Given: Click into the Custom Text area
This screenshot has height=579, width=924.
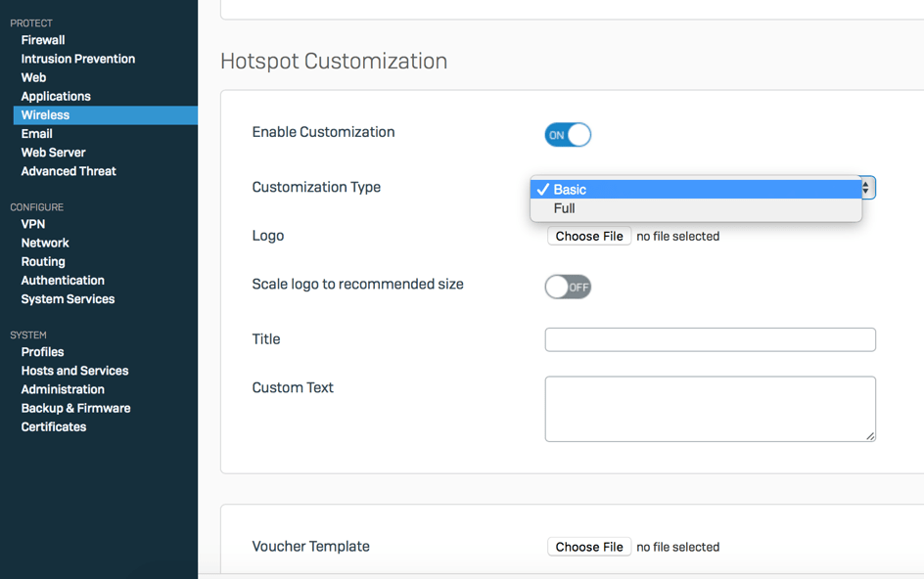Looking at the screenshot, I should tap(710, 409).
